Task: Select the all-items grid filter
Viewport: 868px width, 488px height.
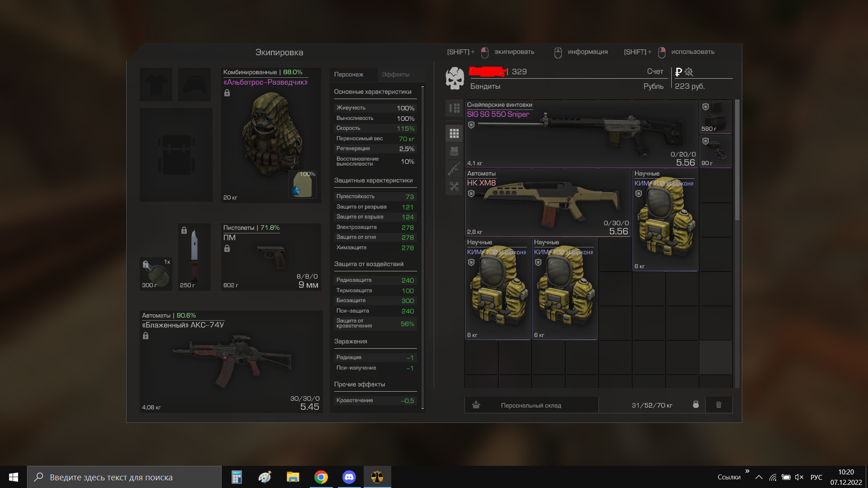Action: coord(454,133)
